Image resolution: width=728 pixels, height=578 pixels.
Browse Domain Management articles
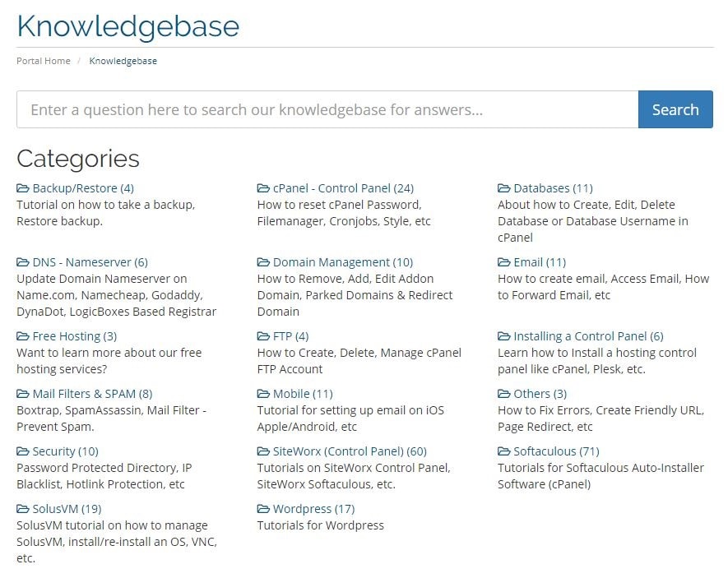[x=343, y=262]
